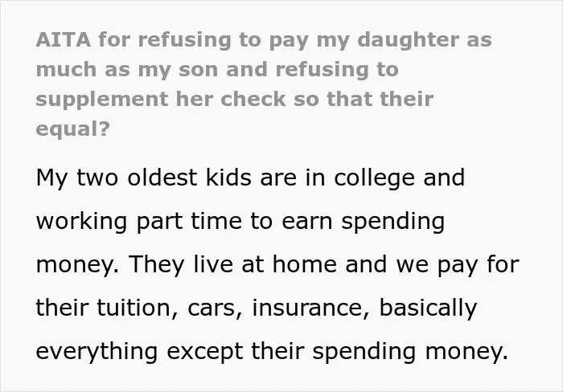
Task: Click the word "check" in the title
Action: [253, 99]
